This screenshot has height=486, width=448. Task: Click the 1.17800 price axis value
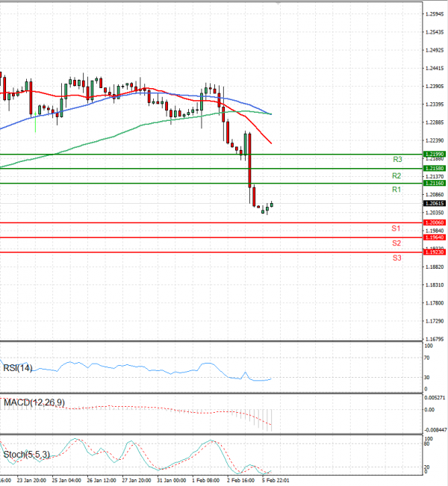435,303
